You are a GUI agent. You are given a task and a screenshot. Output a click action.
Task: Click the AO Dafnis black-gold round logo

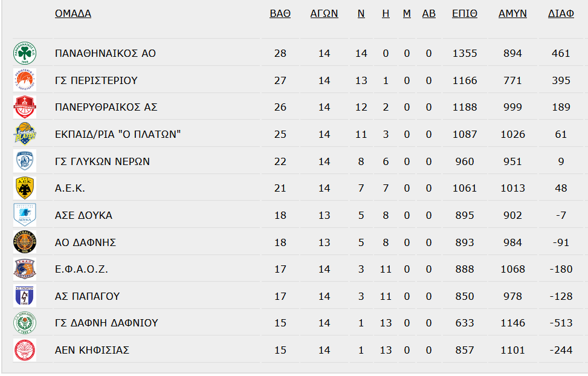(25, 242)
